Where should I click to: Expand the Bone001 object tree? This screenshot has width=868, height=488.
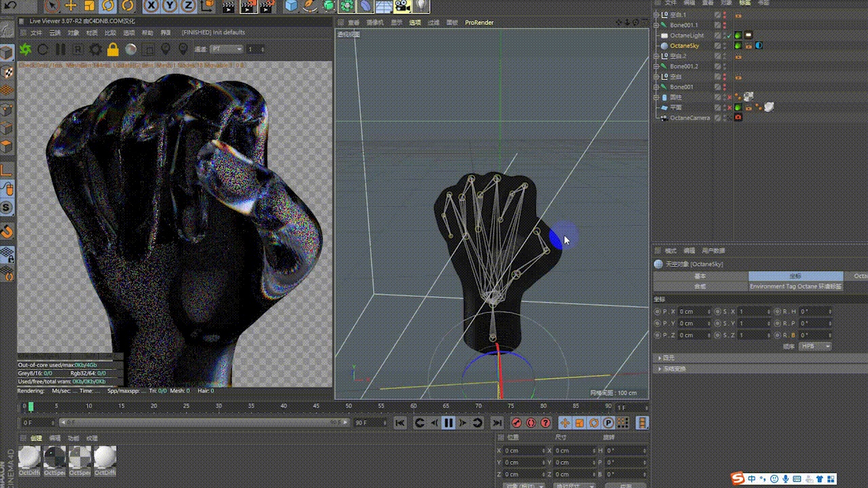coord(656,87)
